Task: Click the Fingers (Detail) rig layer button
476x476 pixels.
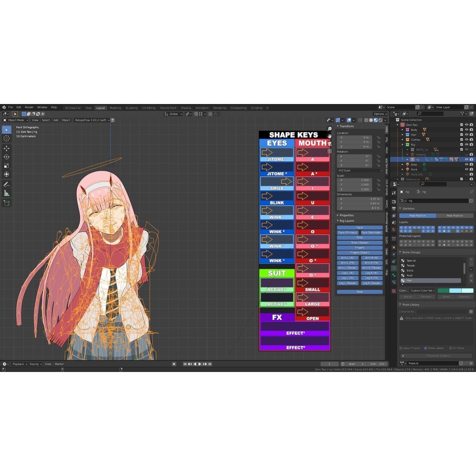Action: pyautogui.click(x=360, y=253)
